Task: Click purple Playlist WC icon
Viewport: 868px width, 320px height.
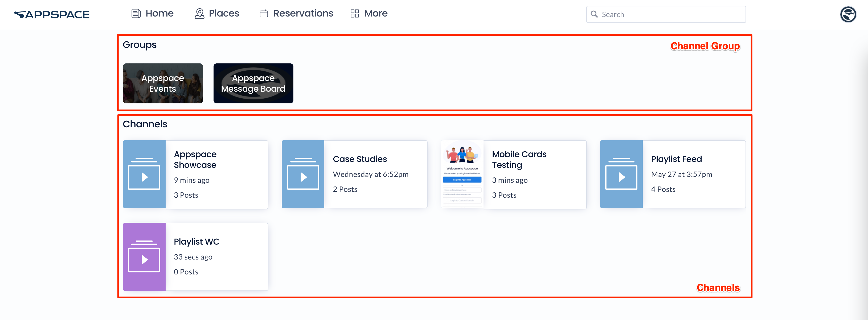Action: pos(144,257)
